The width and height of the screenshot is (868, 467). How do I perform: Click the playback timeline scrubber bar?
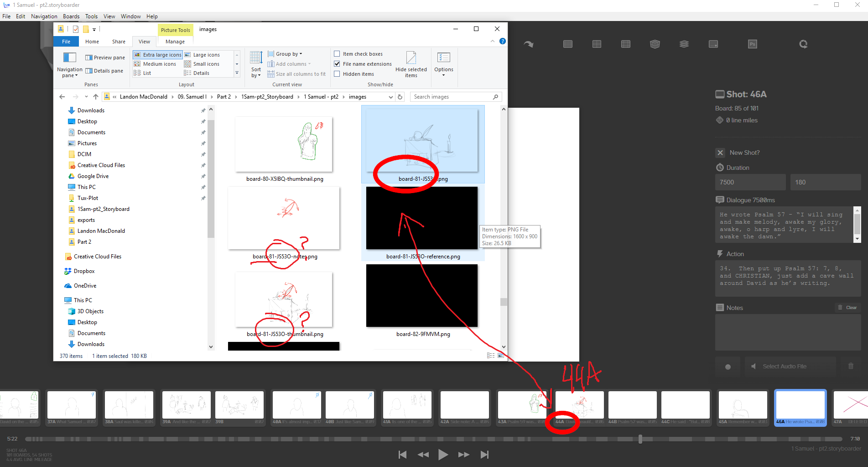click(319, 439)
